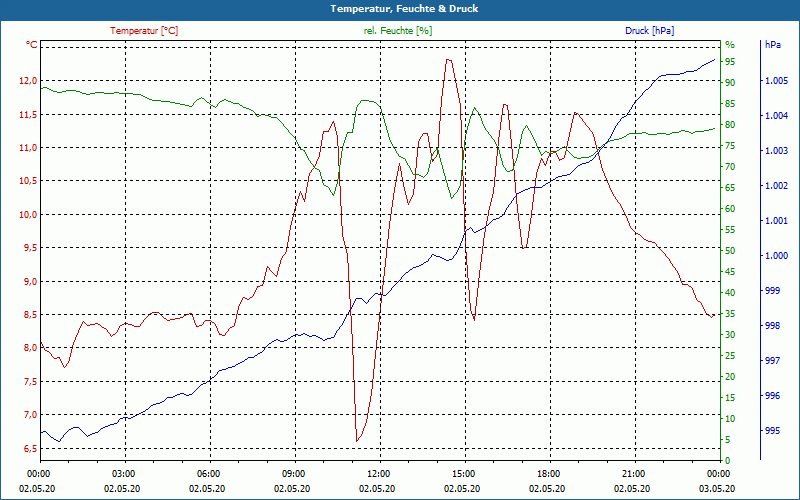Select the green 'rel. Feuchte [%]' legend label
The height and width of the screenshot is (500, 800).
[x=397, y=31]
